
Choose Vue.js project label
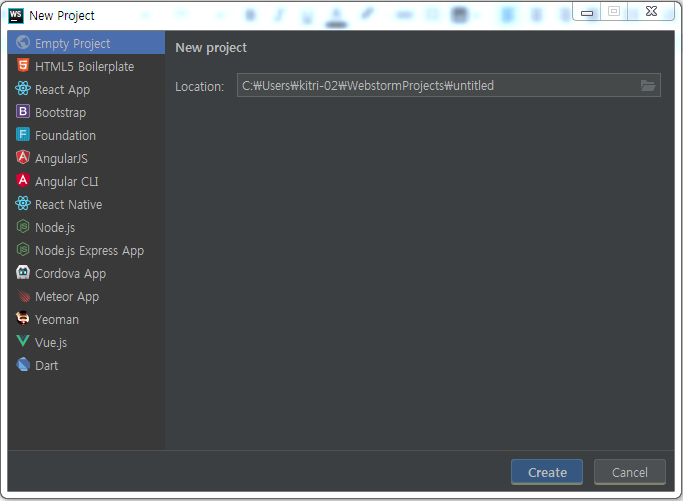coord(51,343)
